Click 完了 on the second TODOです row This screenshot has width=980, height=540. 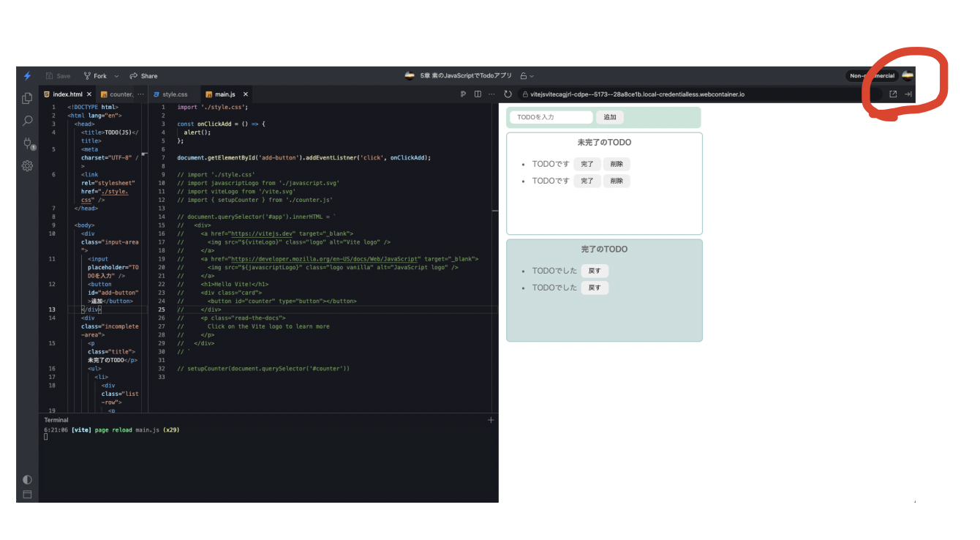pyautogui.click(x=587, y=181)
